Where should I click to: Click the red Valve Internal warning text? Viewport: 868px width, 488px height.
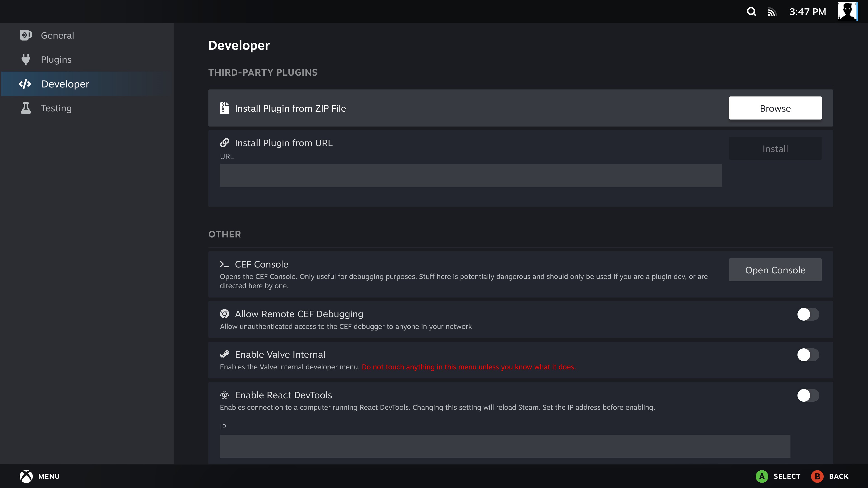coord(469,367)
